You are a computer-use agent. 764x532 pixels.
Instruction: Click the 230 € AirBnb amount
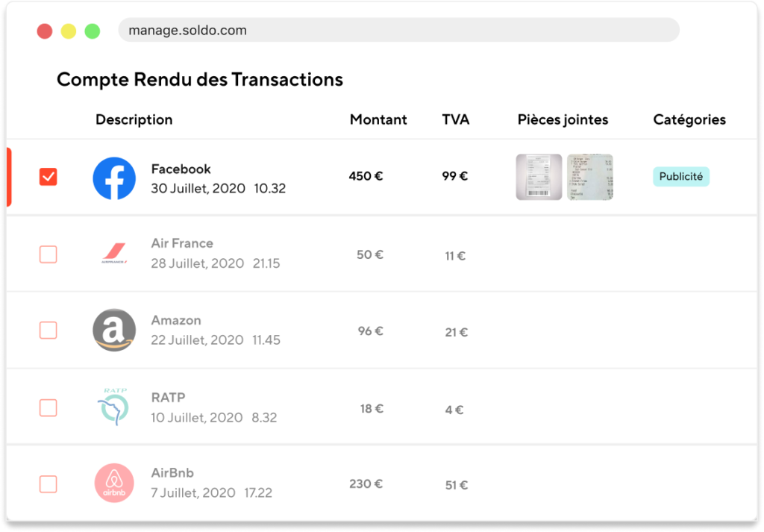[x=366, y=484]
